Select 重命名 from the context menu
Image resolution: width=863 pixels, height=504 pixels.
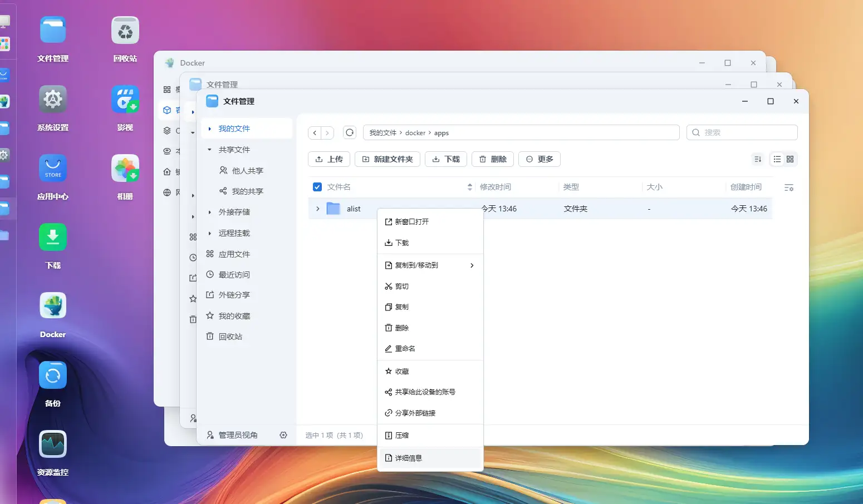[406, 348]
